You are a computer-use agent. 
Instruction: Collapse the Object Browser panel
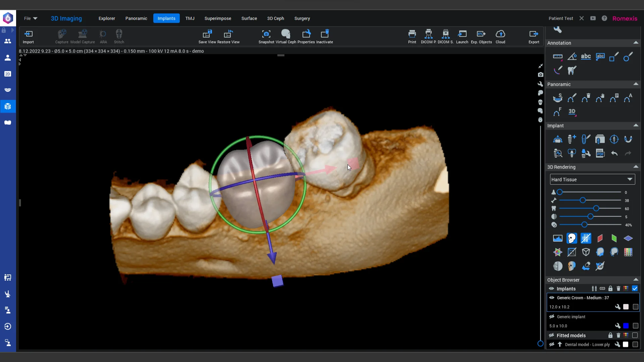tap(636, 280)
